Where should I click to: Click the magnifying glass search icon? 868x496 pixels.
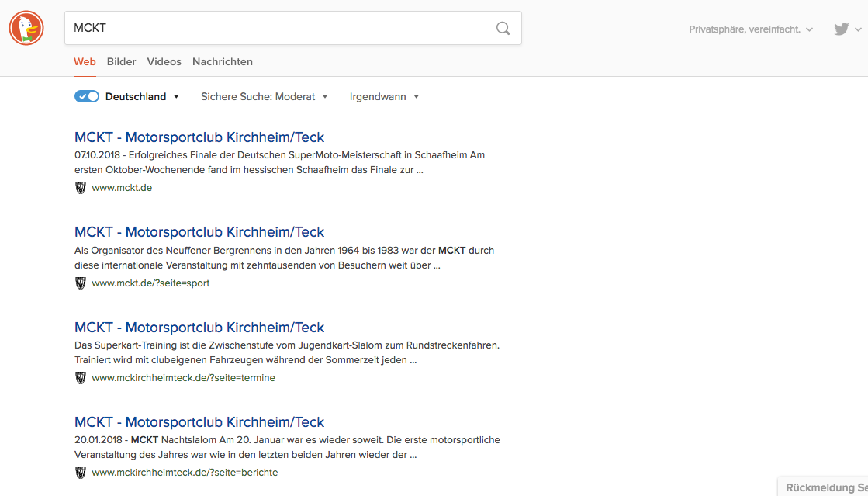503,28
